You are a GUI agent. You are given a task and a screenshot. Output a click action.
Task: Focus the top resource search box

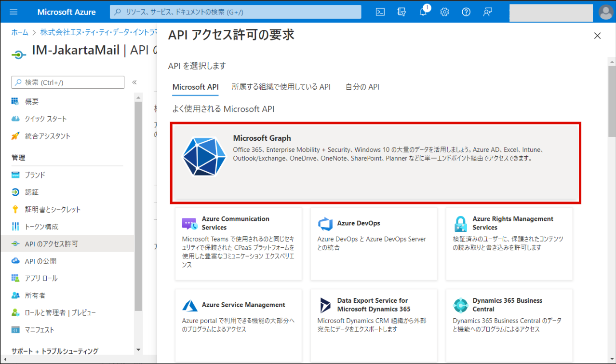236,12
